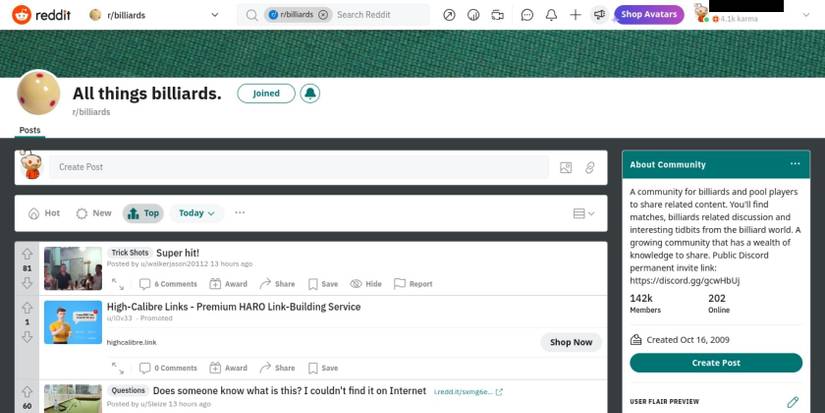Open the Does someone know what is this post

(x=289, y=391)
